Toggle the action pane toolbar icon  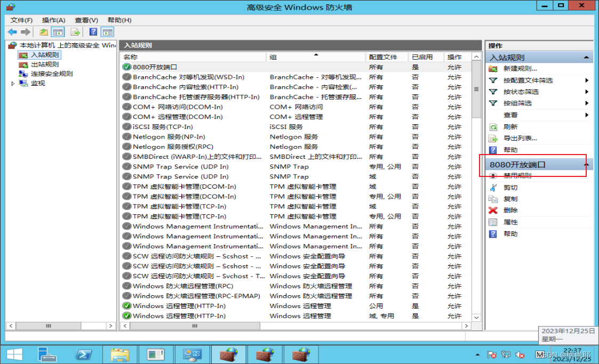point(108,32)
